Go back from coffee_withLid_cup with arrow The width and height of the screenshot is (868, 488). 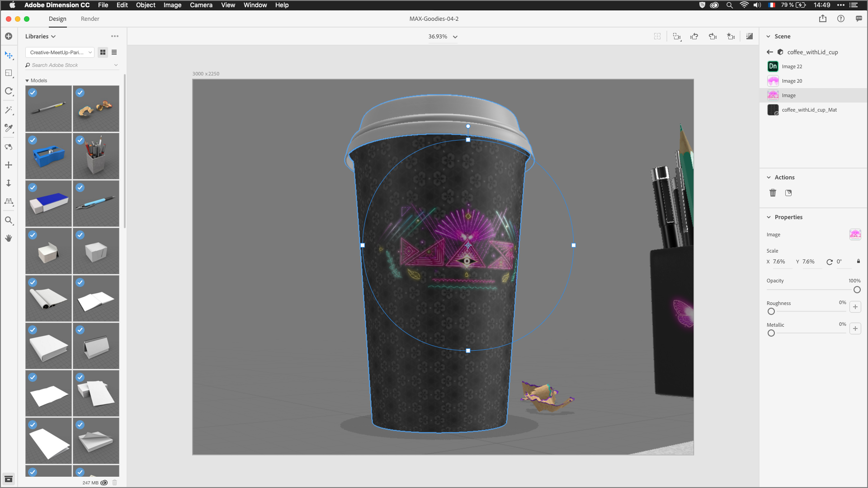click(x=770, y=52)
